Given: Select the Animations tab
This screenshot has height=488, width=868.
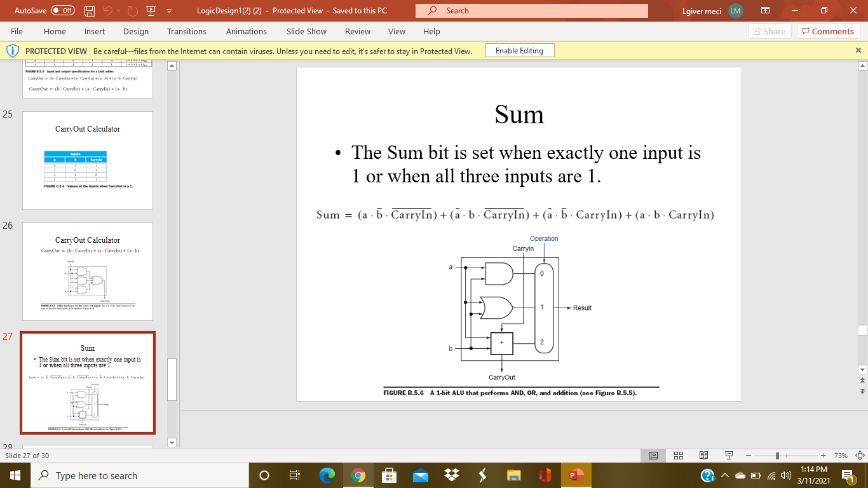Looking at the screenshot, I should 247,31.
